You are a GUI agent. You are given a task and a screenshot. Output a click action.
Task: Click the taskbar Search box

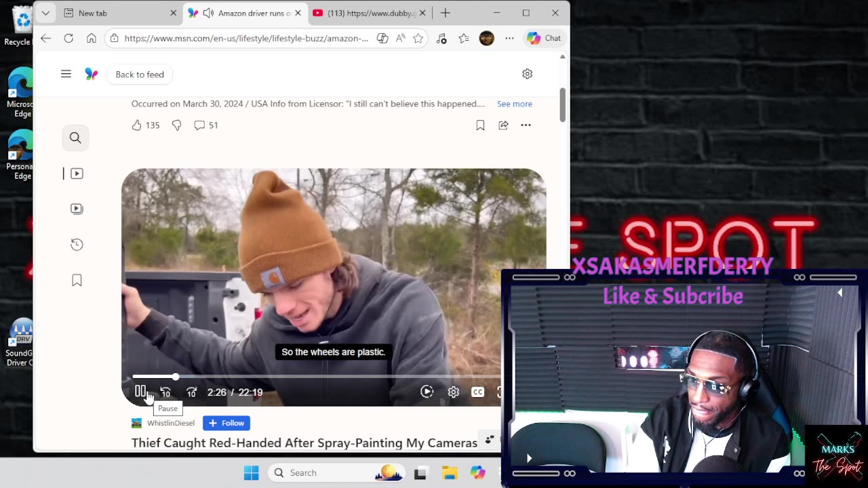click(x=336, y=472)
